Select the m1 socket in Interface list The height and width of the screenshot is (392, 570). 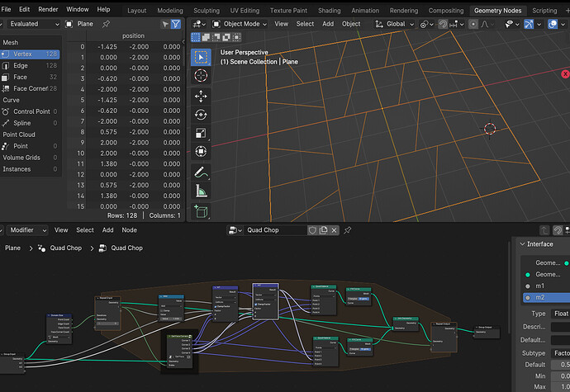[x=545, y=286]
